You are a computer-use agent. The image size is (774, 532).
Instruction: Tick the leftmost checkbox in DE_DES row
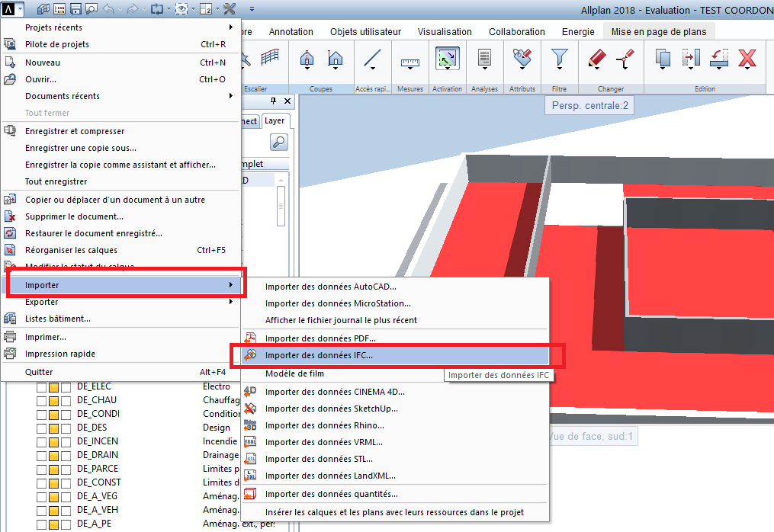click(x=41, y=428)
